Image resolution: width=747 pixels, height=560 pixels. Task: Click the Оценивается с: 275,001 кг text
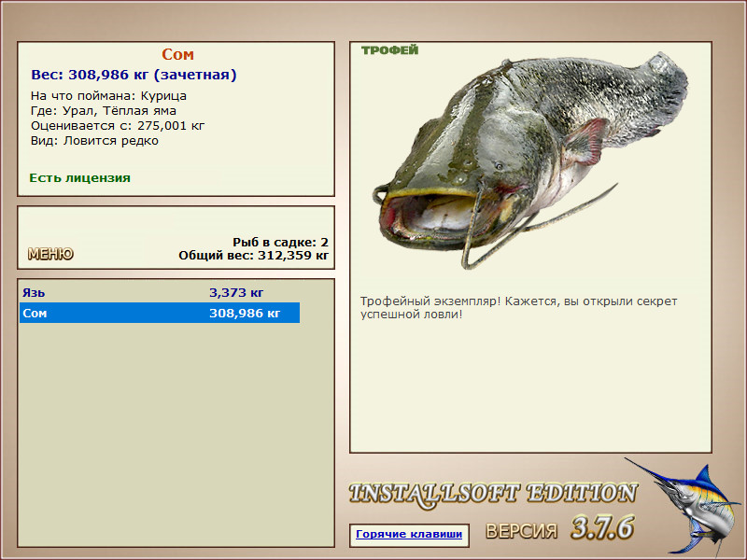tap(118, 126)
